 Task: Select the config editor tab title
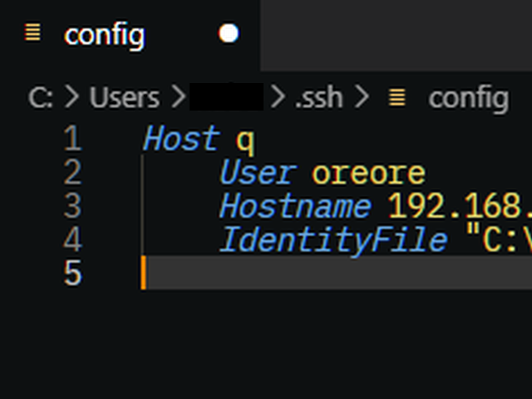click(104, 35)
